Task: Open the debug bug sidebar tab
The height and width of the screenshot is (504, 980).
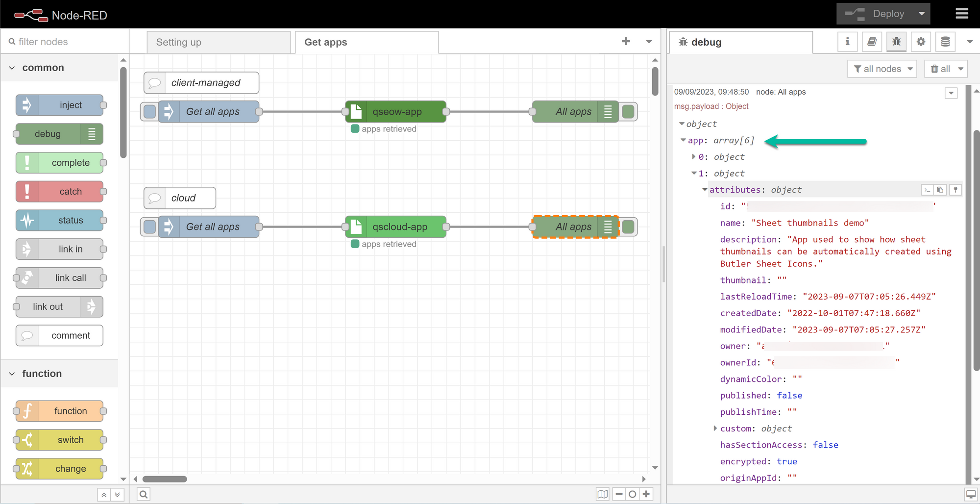Action: click(x=896, y=42)
